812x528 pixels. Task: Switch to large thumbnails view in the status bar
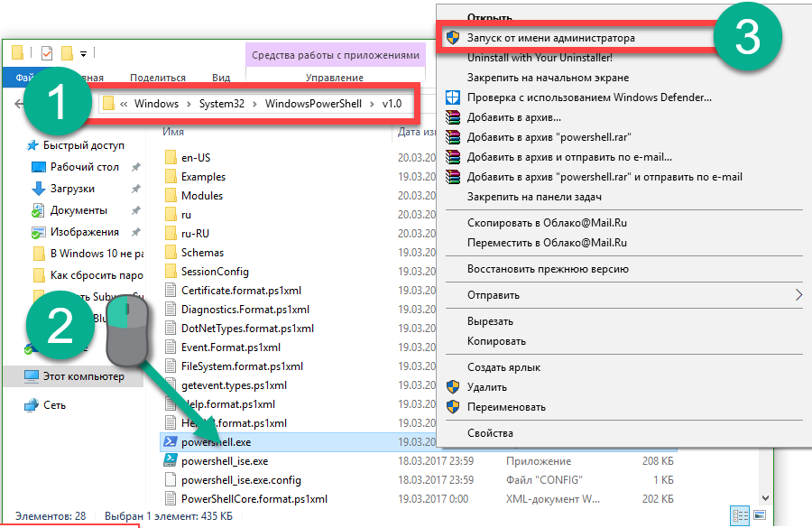click(x=760, y=515)
